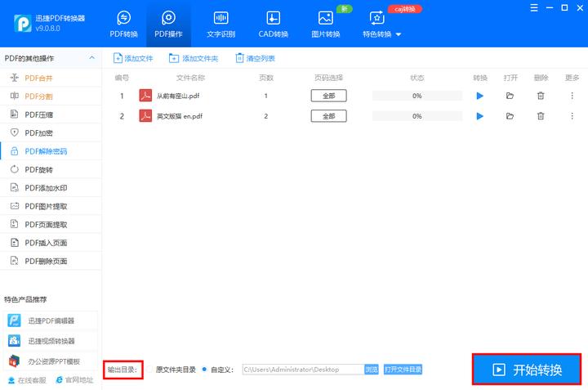Viewport: 588px width, 390px height.
Task: Click page selection 全部 for 英文版猫 en.pdf
Action: (x=328, y=116)
